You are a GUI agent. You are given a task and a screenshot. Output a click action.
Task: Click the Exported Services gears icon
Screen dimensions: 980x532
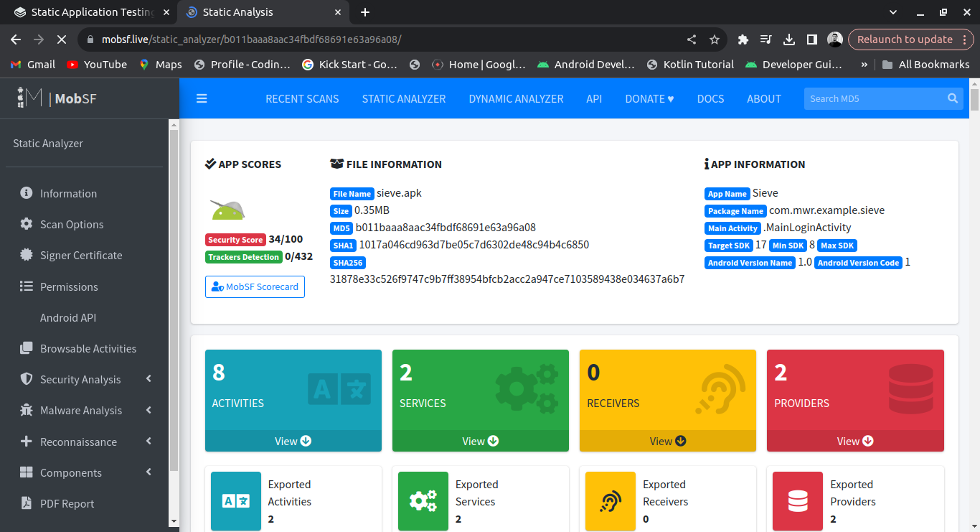(x=423, y=500)
